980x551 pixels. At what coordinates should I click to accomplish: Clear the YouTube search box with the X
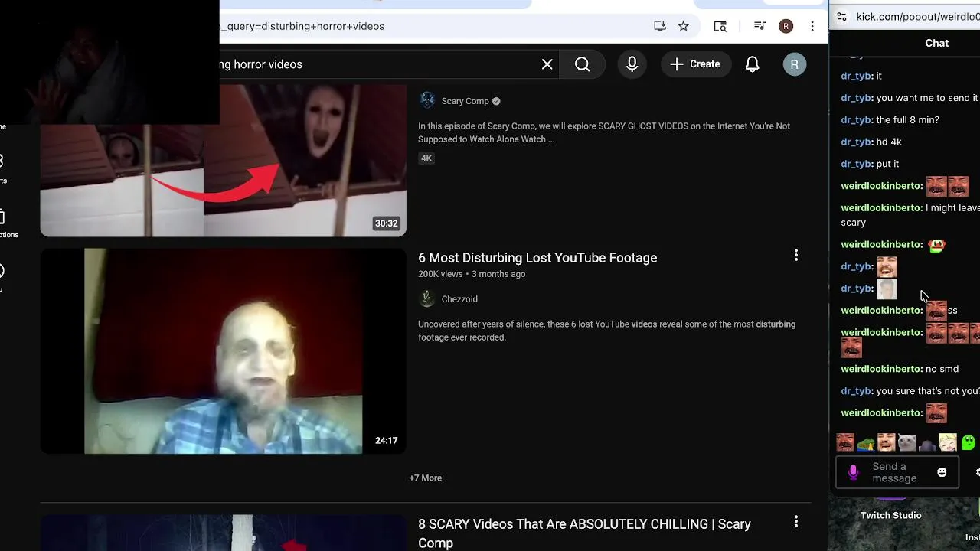(547, 64)
